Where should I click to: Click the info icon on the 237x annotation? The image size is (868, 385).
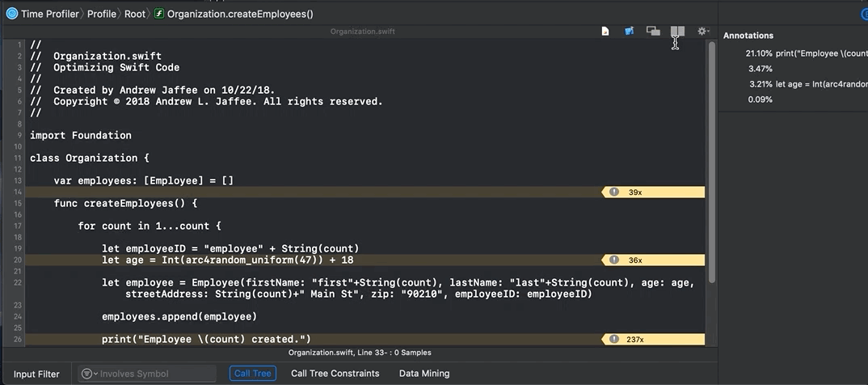click(614, 339)
